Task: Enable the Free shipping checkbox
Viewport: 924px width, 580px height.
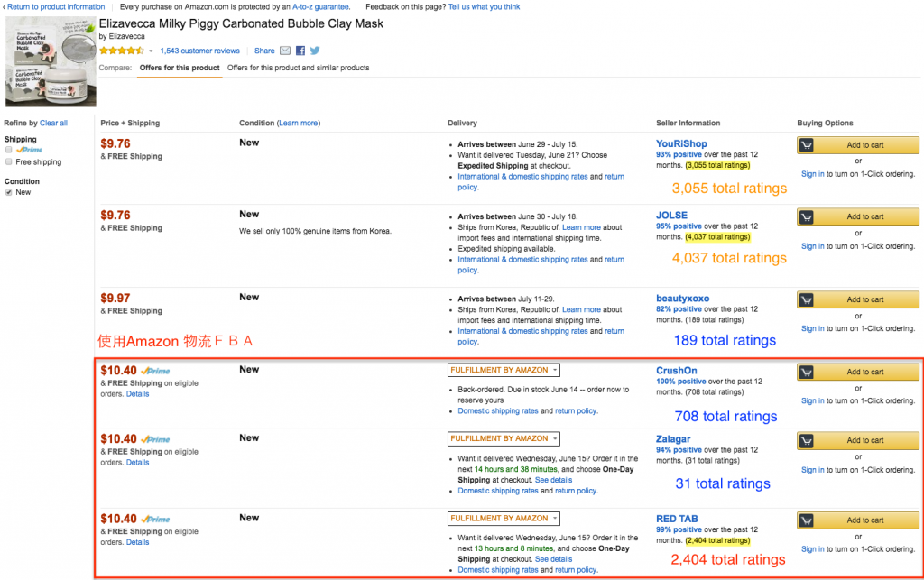Action: point(9,162)
